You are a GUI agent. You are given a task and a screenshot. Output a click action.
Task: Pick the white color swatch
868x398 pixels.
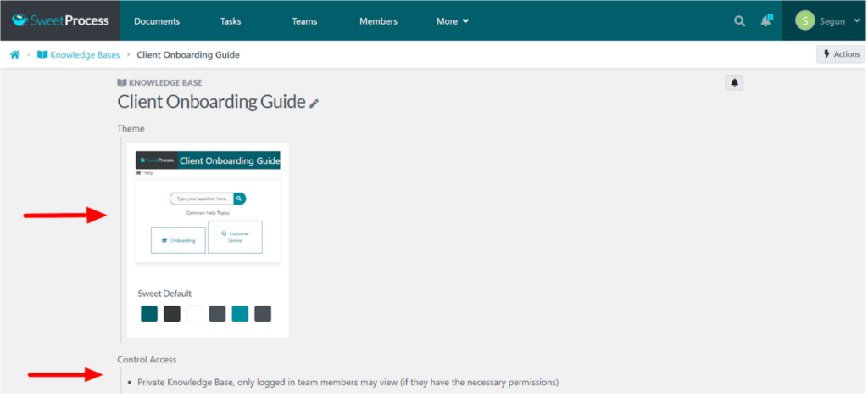pos(195,314)
